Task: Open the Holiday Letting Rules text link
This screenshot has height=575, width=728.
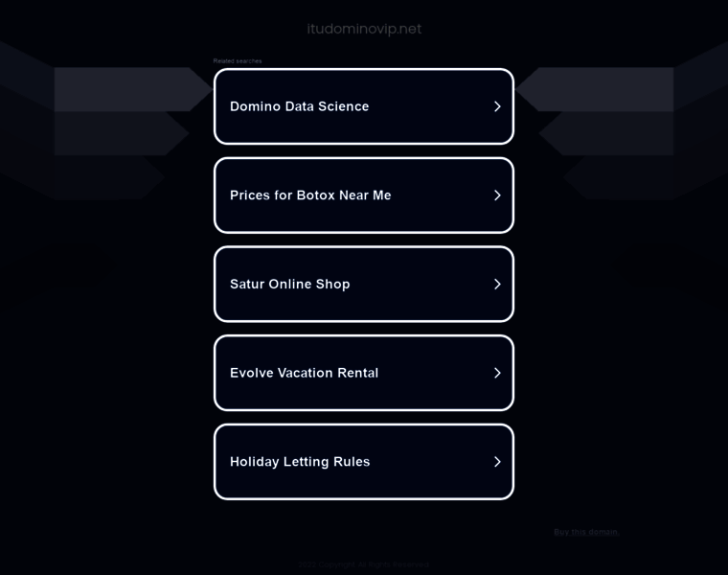Action: (300, 462)
